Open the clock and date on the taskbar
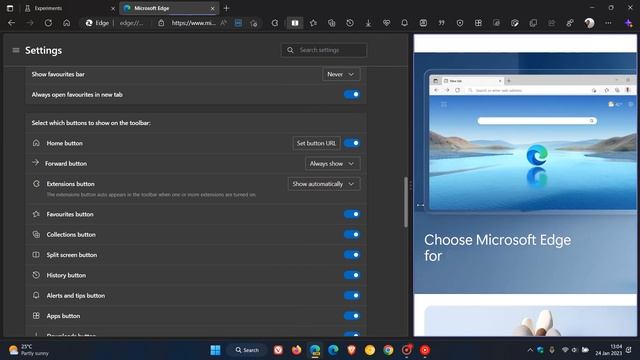This screenshot has height=360, width=640. (x=609, y=350)
